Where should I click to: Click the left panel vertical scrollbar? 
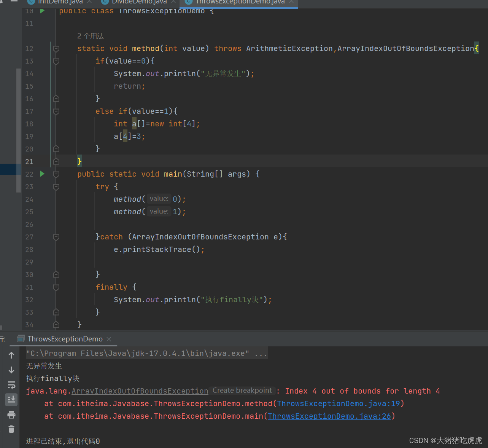tap(18, 131)
